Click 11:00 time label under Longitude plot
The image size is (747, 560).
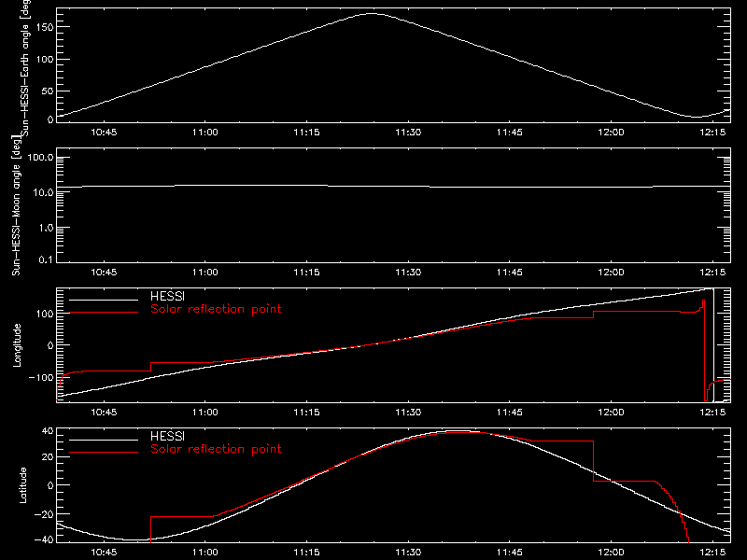(205, 413)
